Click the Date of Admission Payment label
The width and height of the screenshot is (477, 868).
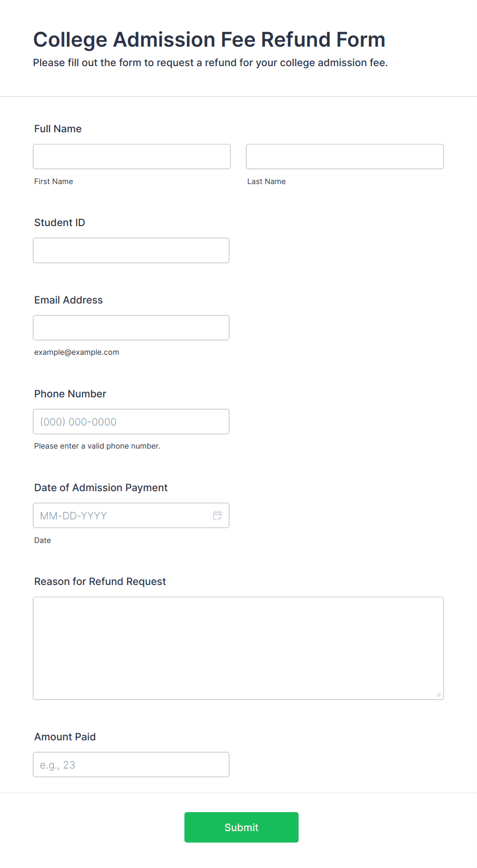click(x=101, y=488)
